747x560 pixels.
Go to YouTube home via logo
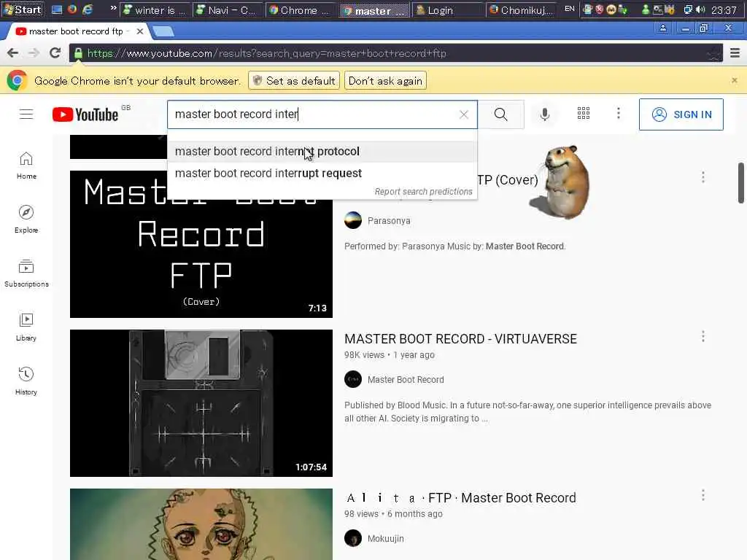pos(85,114)
